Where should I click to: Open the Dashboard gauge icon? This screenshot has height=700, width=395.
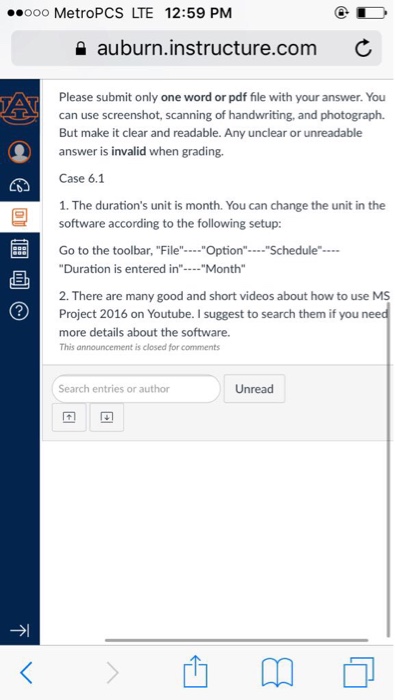19,185
